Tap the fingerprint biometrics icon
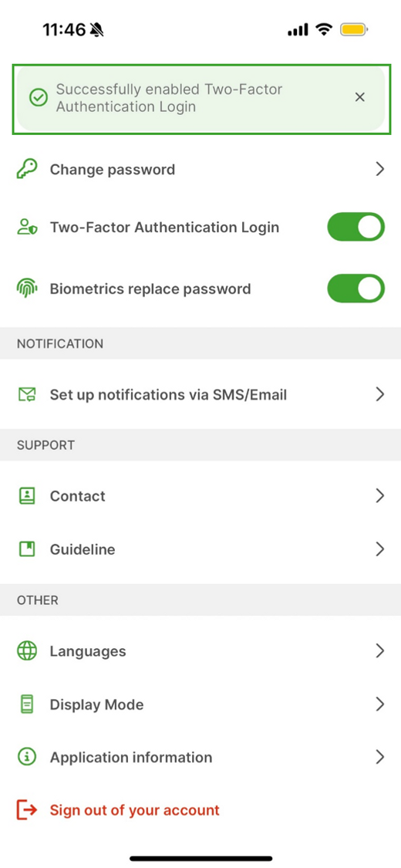The width and height of the screenshot is (401, 868). click(x=27, y=289)
